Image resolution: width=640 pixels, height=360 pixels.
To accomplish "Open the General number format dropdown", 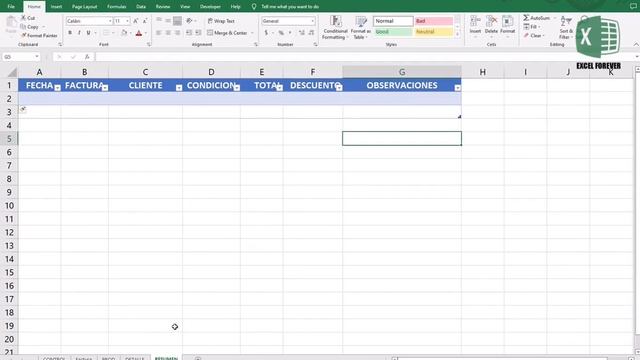I will point(312,21).
